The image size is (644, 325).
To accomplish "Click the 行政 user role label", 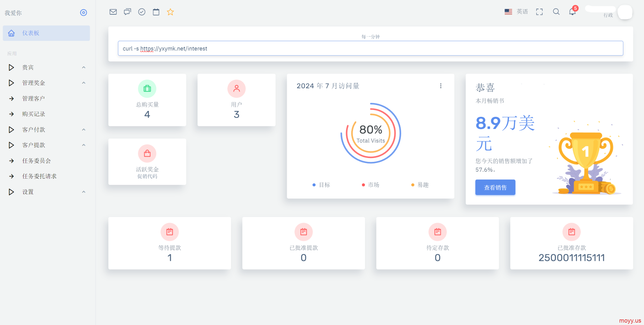I will click(608, 15).
